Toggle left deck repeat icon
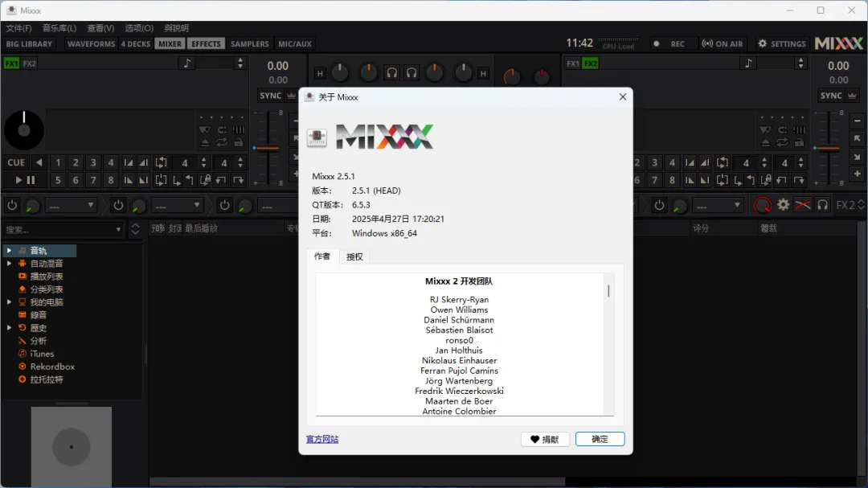Image resolution: width=868 pixels, height=488 pixels. pyautogui.click(x=222, y=143)
